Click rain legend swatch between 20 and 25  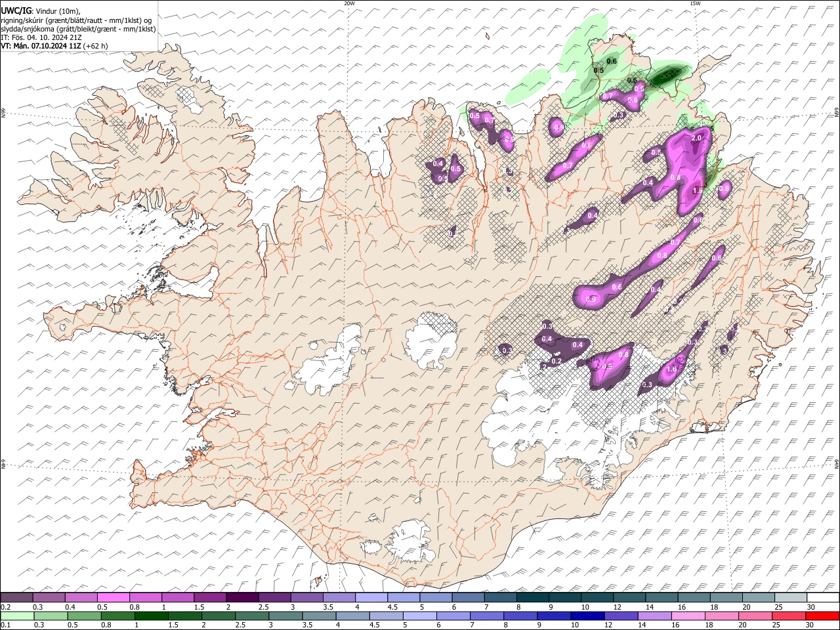pos(755,616)
